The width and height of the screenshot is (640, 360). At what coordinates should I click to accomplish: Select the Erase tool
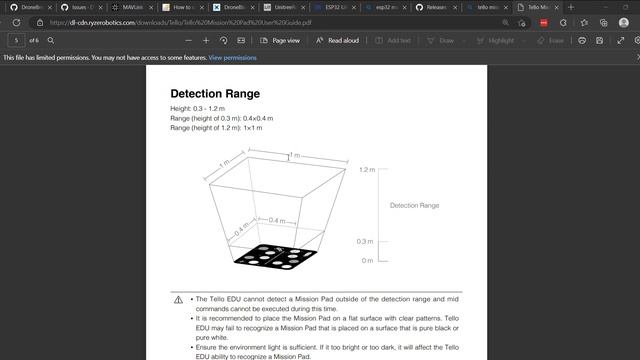(x=550, y=40)
